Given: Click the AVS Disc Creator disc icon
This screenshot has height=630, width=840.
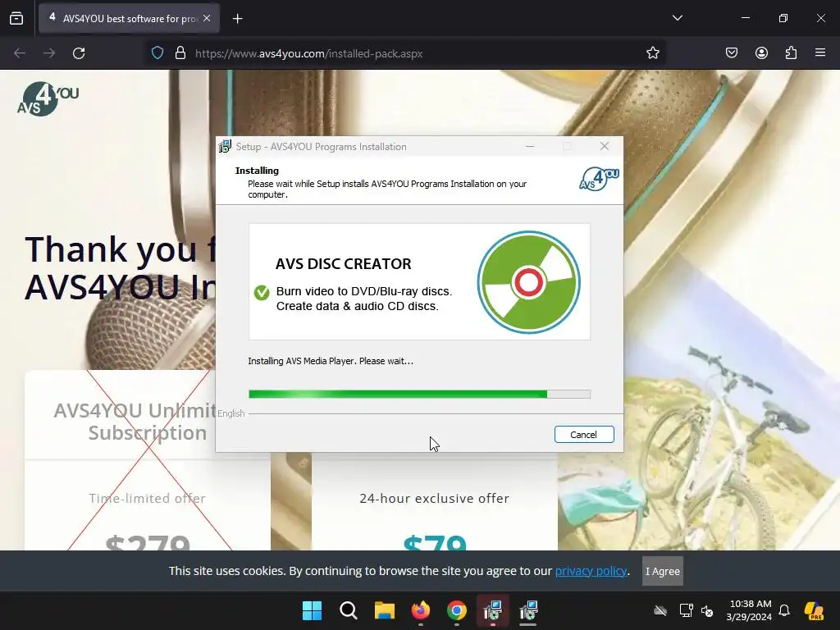Looking at the screenshot, I should tap(529, 282).
